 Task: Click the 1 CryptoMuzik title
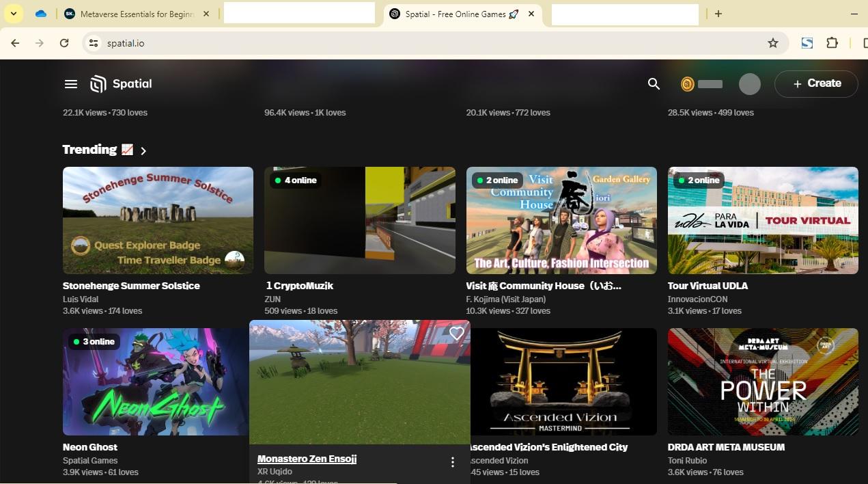(299, 286)
